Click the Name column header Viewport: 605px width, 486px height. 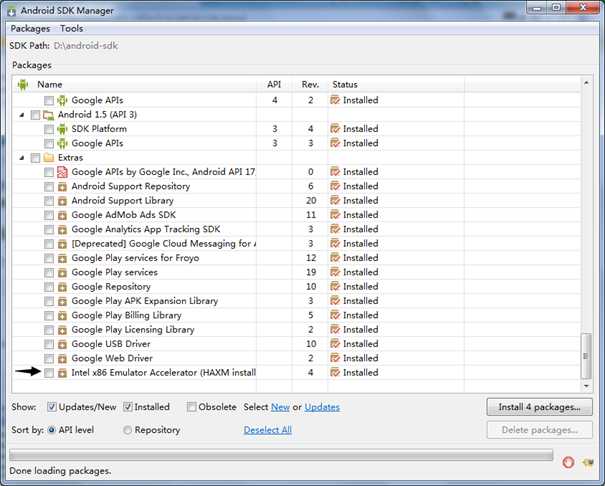click(x=49, y=84)
